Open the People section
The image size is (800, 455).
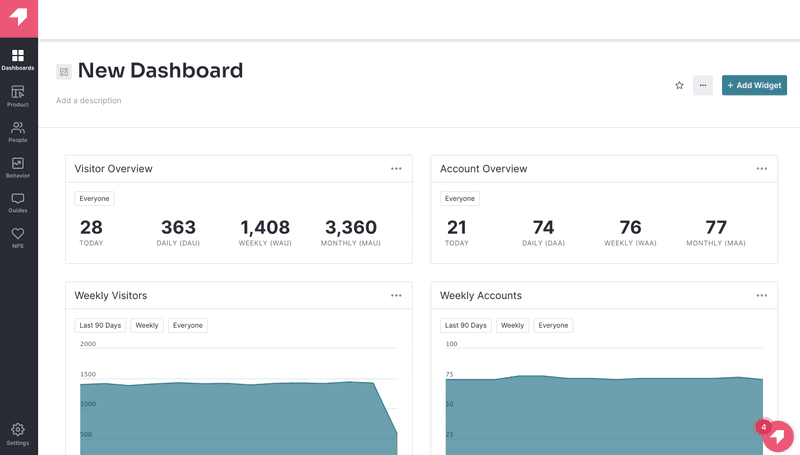[18, 132]
